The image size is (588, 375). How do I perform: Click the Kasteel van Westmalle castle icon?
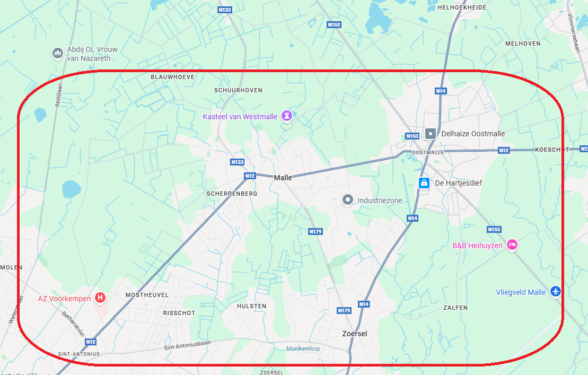[287, 116]
